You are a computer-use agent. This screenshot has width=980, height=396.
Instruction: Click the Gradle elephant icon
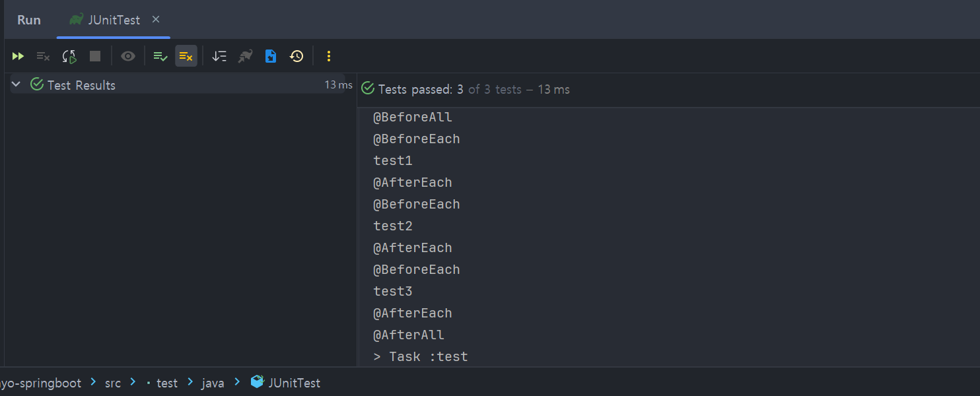[x=245, y=56]
